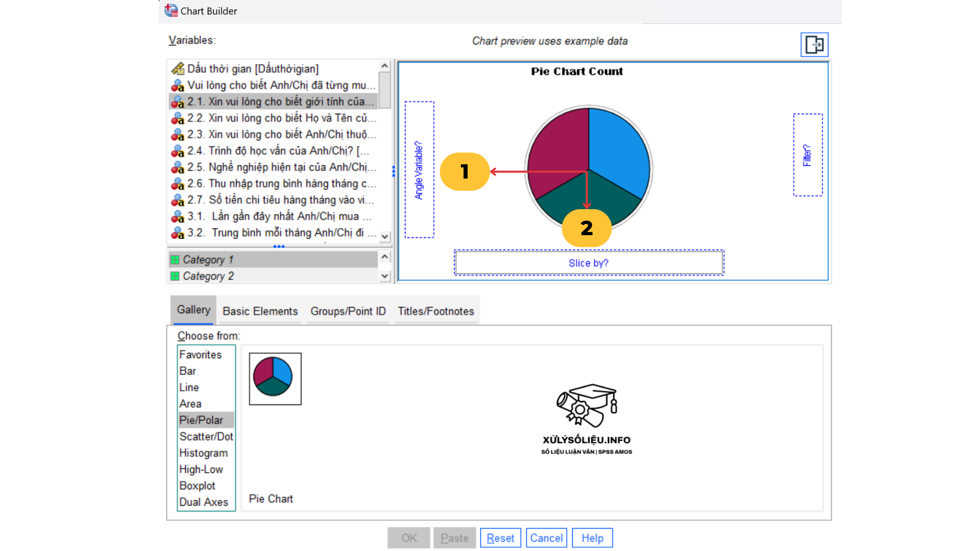
Task: Click the icon beside 'Vui lòng cho biết' variable
Action: [x=178, y=85]
